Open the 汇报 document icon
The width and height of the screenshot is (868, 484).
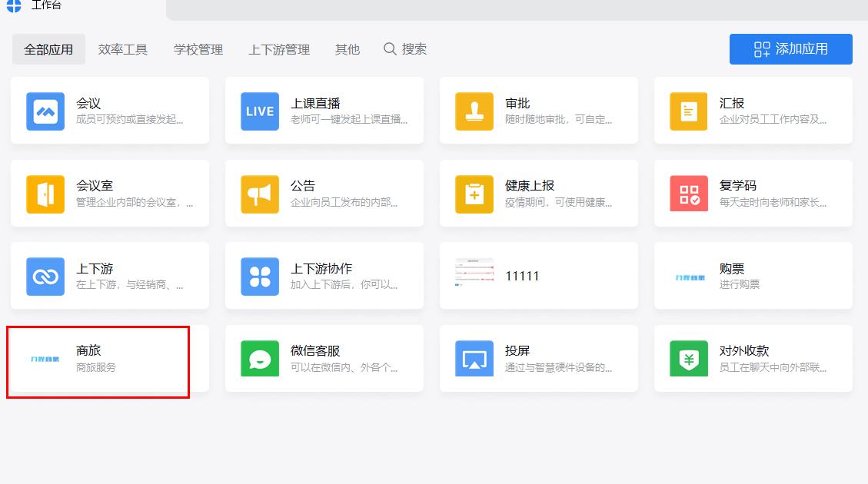point(689,111)
